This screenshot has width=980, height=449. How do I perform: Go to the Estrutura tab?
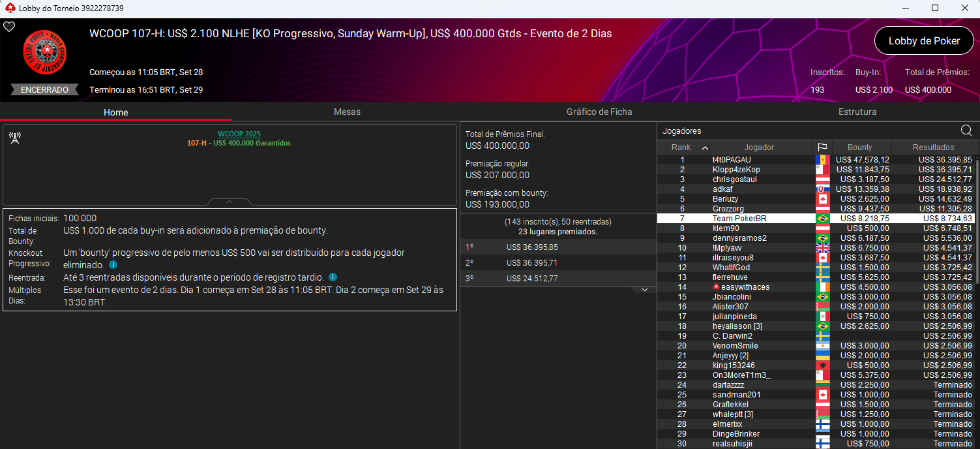pyautogui.click(x=857, y=112)
